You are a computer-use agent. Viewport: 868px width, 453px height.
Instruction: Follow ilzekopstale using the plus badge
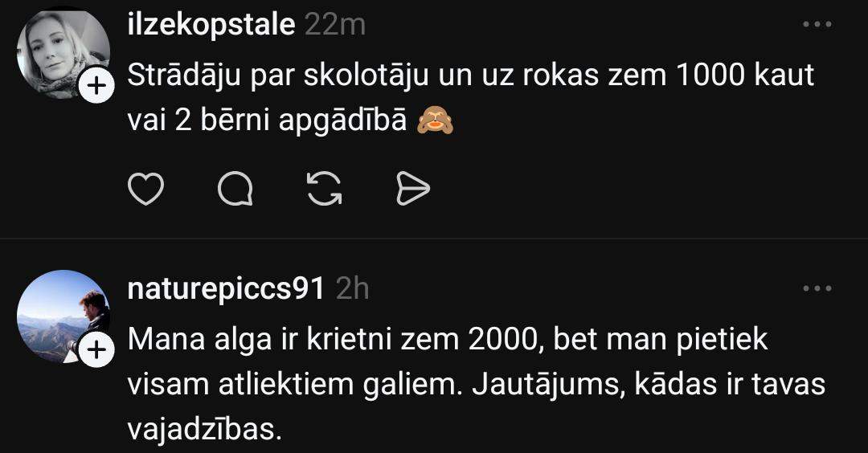pos(97,86)
